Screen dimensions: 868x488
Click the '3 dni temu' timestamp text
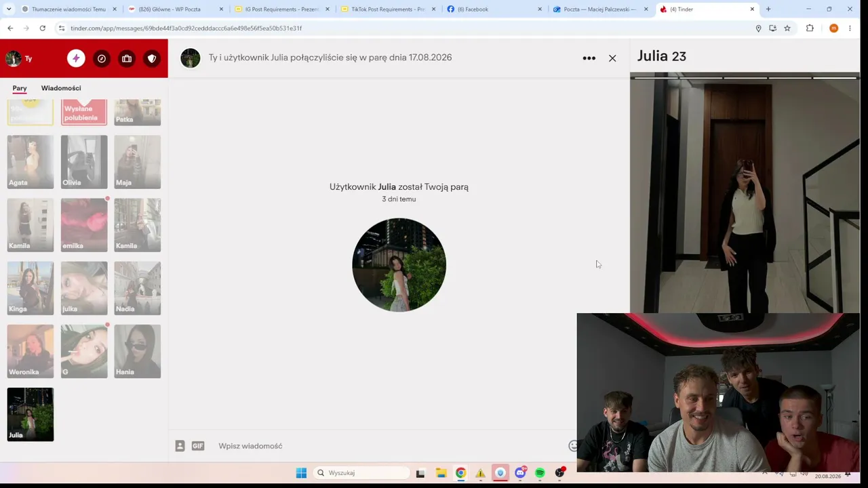pyautogui.click(x=399, y=199)
